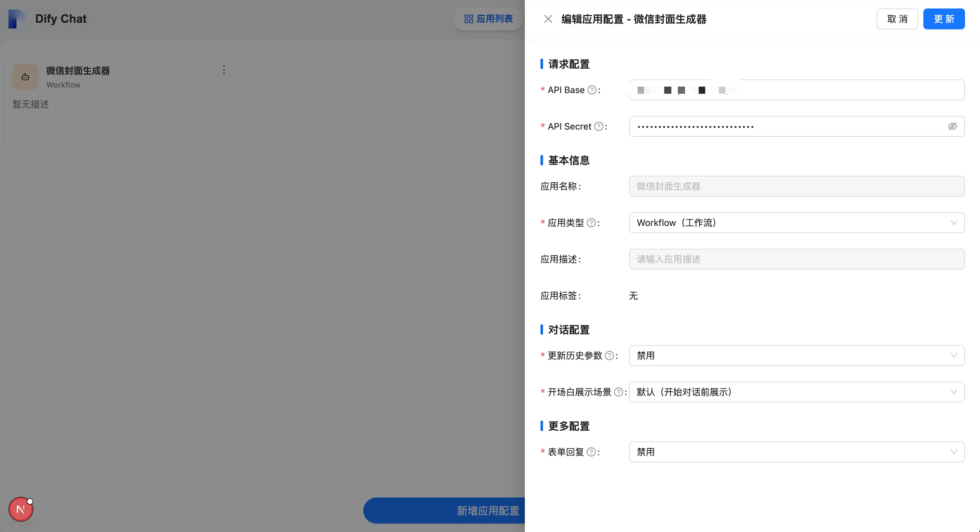The width and height of the screenshot is (980, 532).
Task: Click the Dify Chat title text
Action: 61,19
